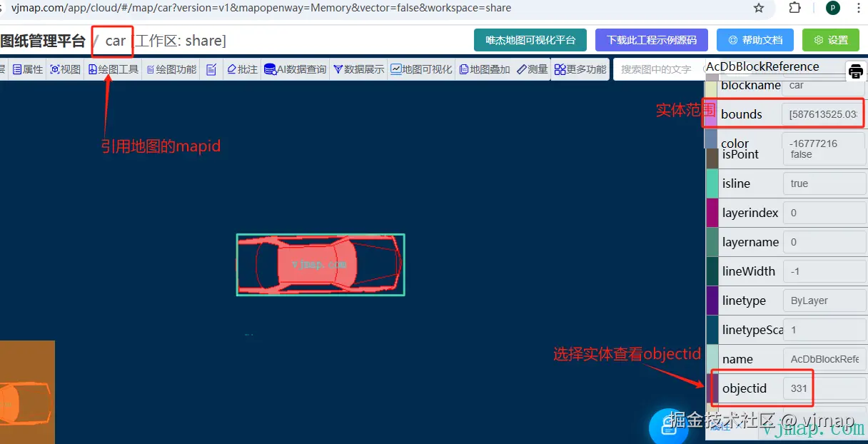Click the lineWidth value -1 field
868x444 pixels.
(824, 271)
